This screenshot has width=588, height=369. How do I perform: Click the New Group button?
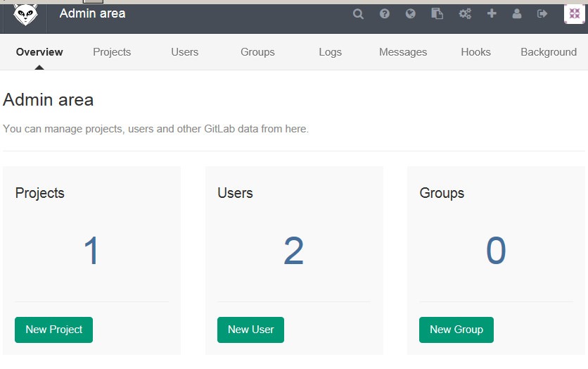point(456,330)
